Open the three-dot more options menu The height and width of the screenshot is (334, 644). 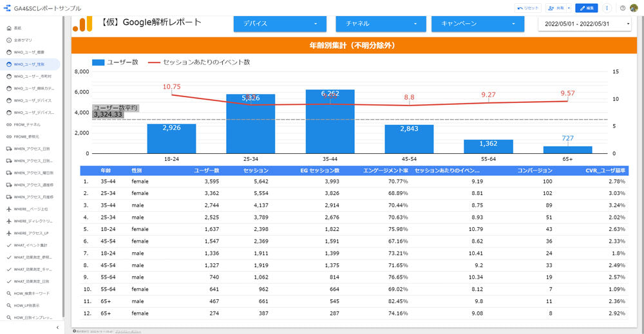point(607,8)
